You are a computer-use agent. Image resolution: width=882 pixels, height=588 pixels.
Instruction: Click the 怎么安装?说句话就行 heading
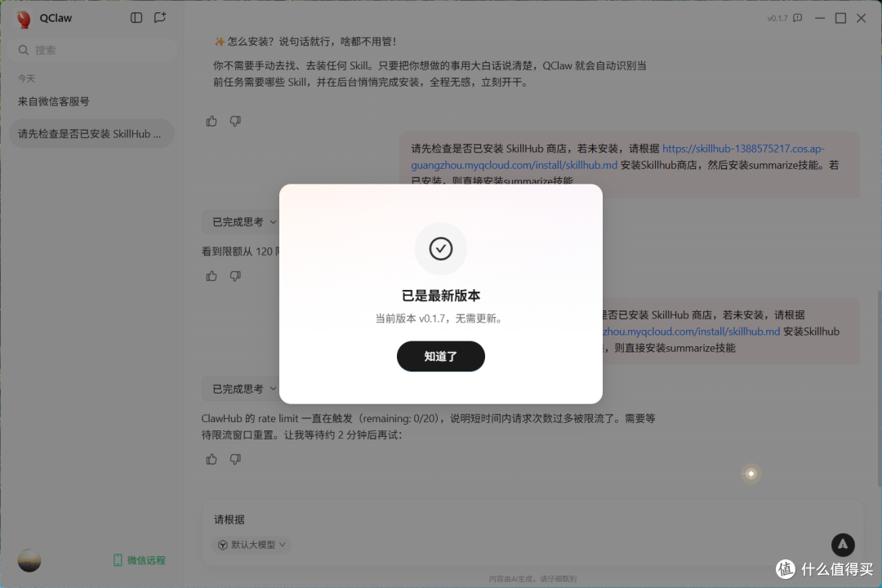click(x=306, y=42)
